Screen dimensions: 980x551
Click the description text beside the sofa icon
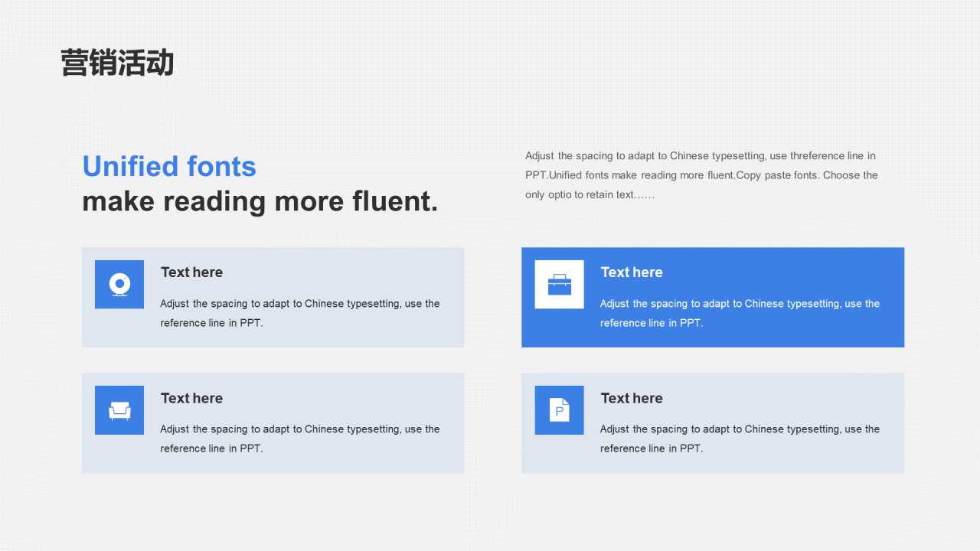coord(300,439)
